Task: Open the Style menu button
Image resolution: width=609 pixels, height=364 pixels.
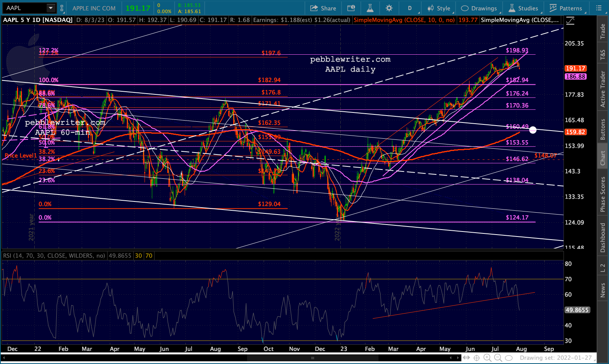Action: pyautogui.click(x=439, y=8)
